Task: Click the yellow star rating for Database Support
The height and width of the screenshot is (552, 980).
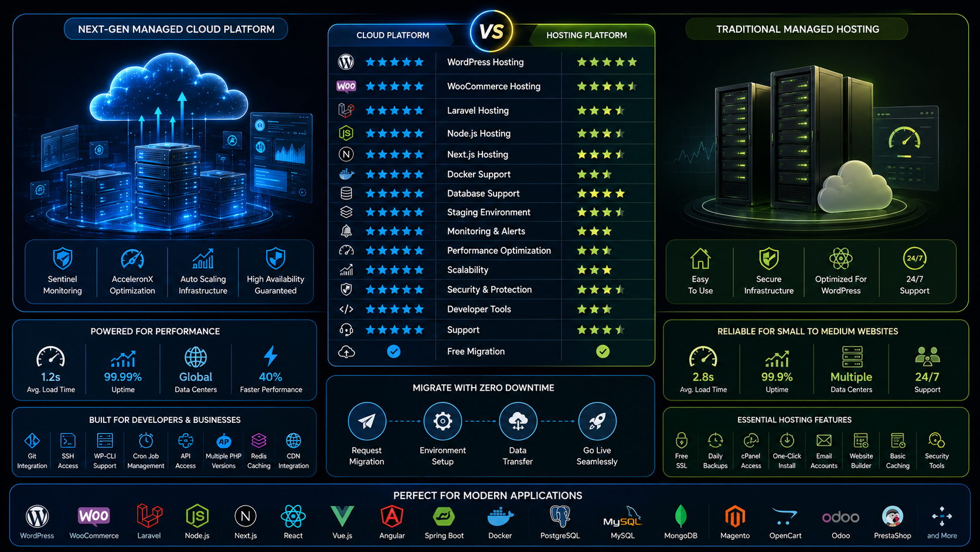Action: click(x=601, y=194)
